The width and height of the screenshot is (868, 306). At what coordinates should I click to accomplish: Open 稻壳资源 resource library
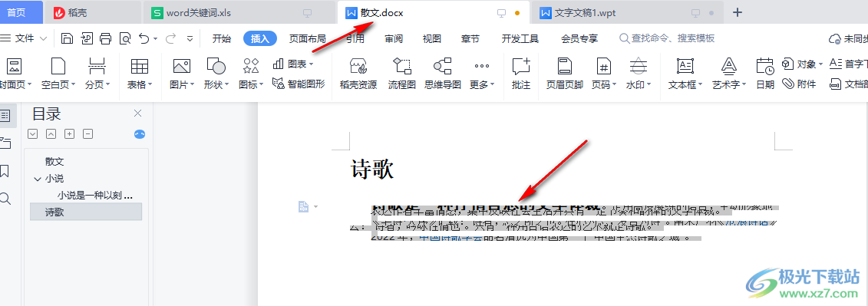[358, 74]
